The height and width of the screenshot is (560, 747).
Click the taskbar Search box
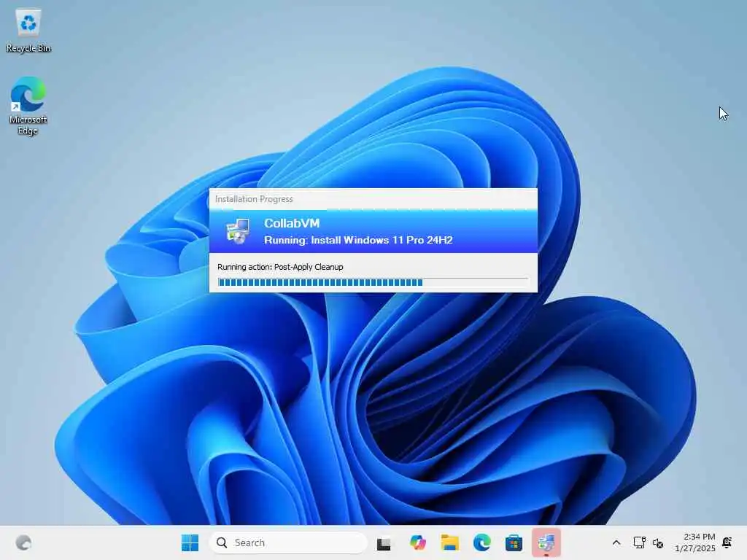(x=288, y=542)
